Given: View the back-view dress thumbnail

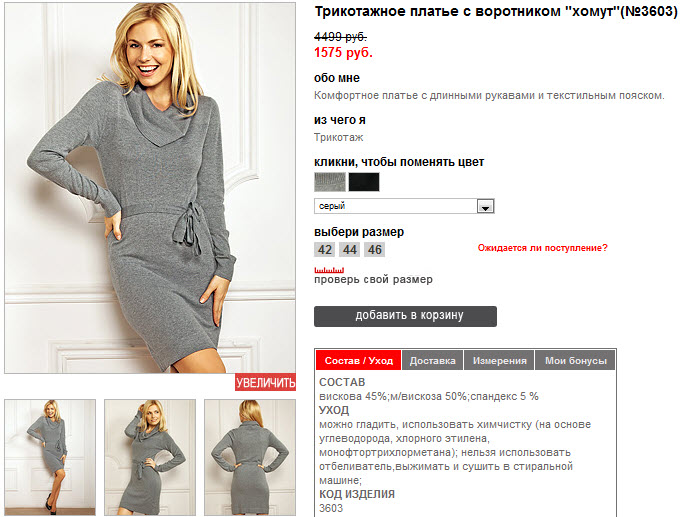Looking at the screenshot, I should [x=250, y=458].
